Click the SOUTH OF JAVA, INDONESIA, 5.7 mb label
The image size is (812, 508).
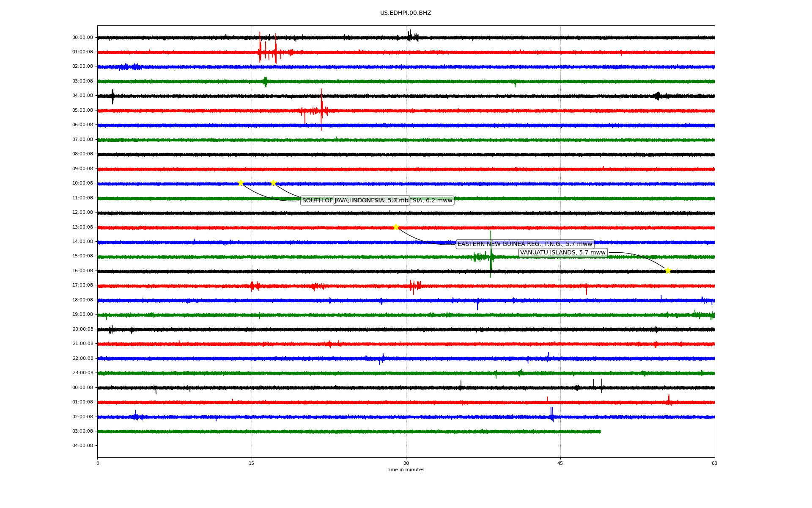[355, 201]
